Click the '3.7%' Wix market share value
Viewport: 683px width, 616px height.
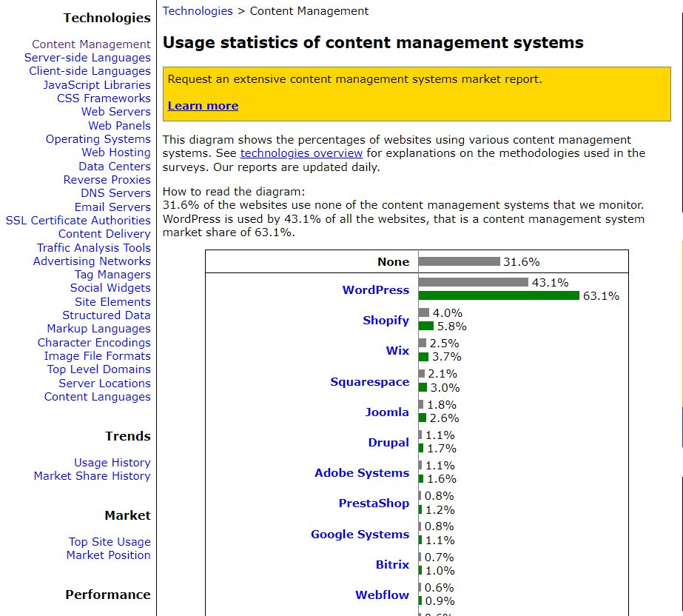pos(446,357)
